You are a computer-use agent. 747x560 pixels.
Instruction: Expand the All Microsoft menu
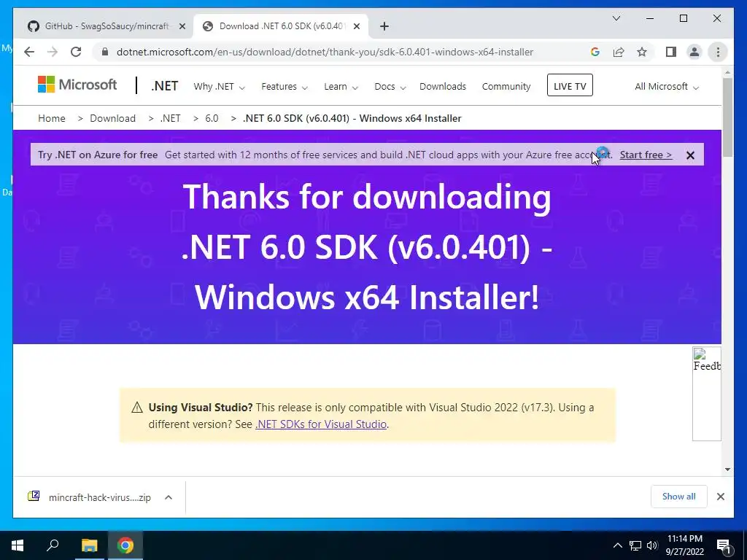pyautogui.click(x=667, y=87)
